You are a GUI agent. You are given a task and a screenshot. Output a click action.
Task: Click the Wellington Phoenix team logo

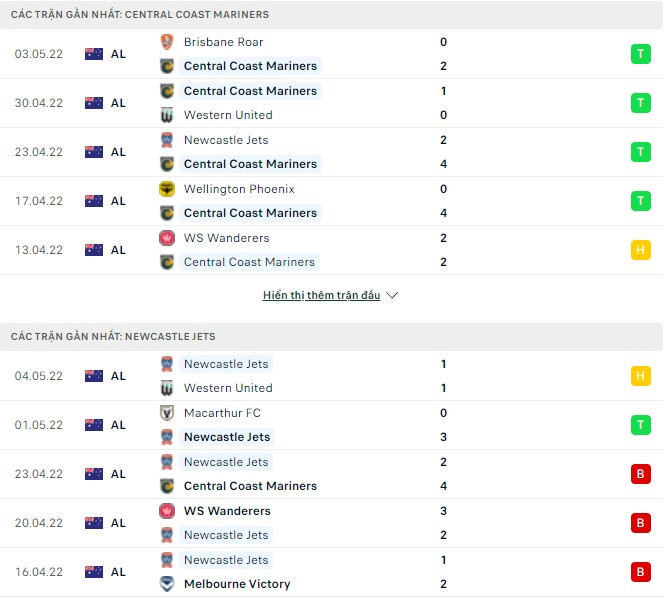pyautogui.click(x=167, y=189)
